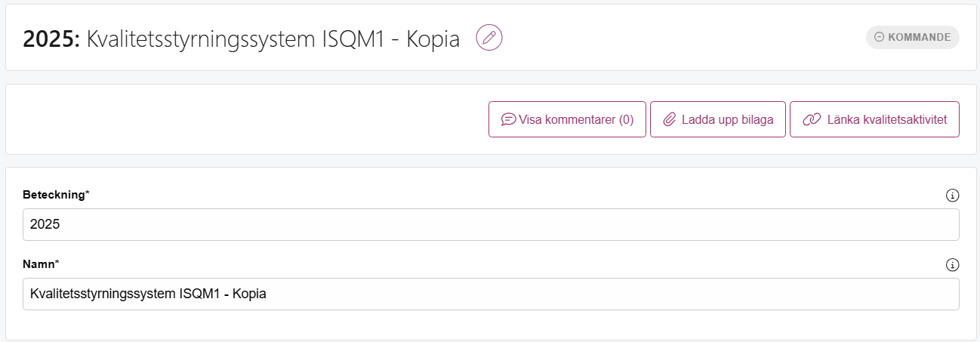Click the speech bubble icon in Visa kommentarer

(x=508, y=119)
